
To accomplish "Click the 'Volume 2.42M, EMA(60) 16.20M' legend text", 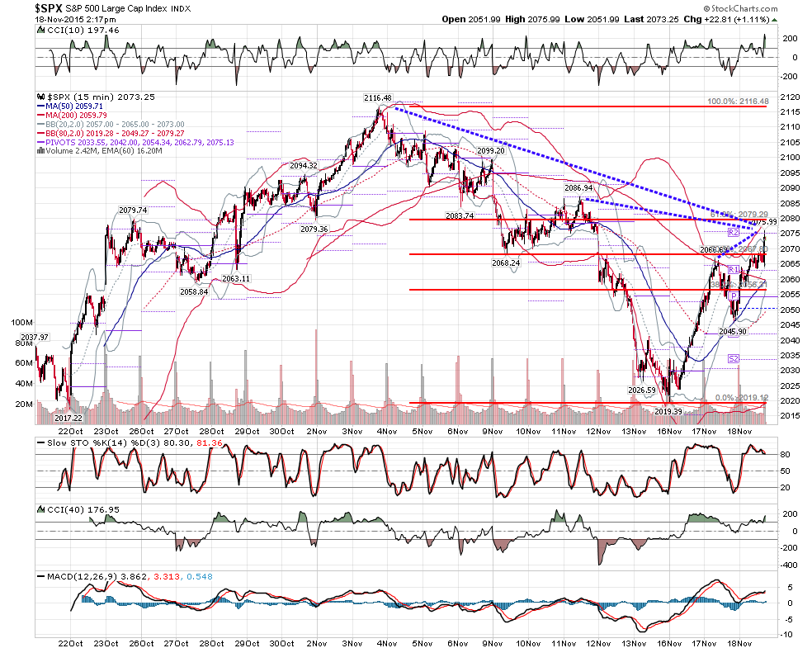I will [x=104, y=151].
